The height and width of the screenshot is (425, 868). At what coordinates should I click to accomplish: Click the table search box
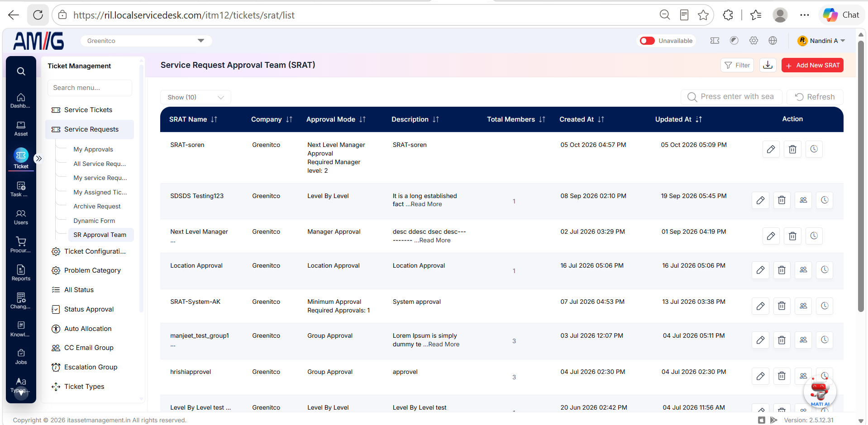[x=731, y=97]
